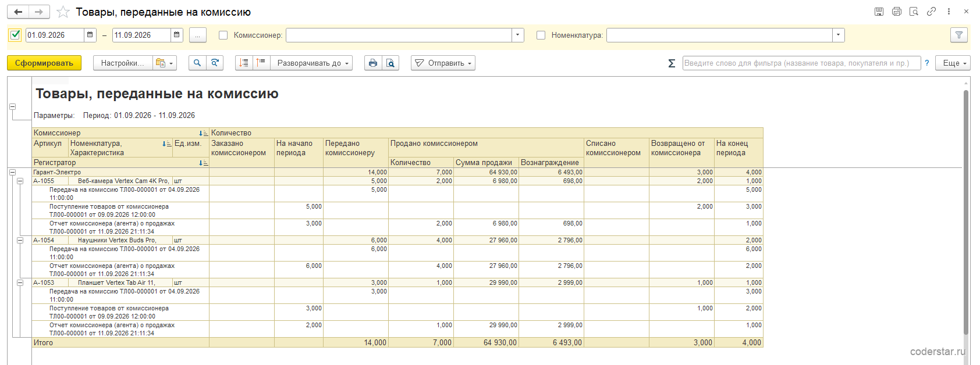The image size is (980, 365).
Task: Click the print icon in report toolbar
Action: point(373,63)
